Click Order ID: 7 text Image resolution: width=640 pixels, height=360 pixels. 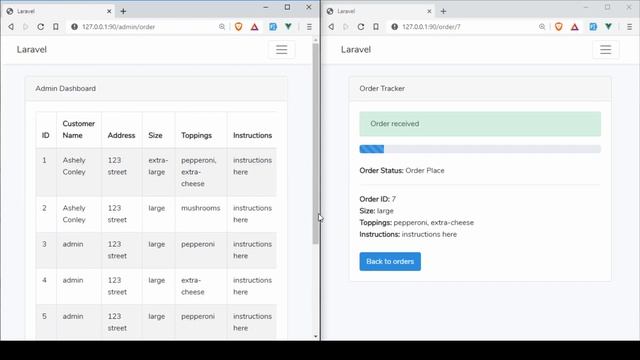[x=378, y=199]
